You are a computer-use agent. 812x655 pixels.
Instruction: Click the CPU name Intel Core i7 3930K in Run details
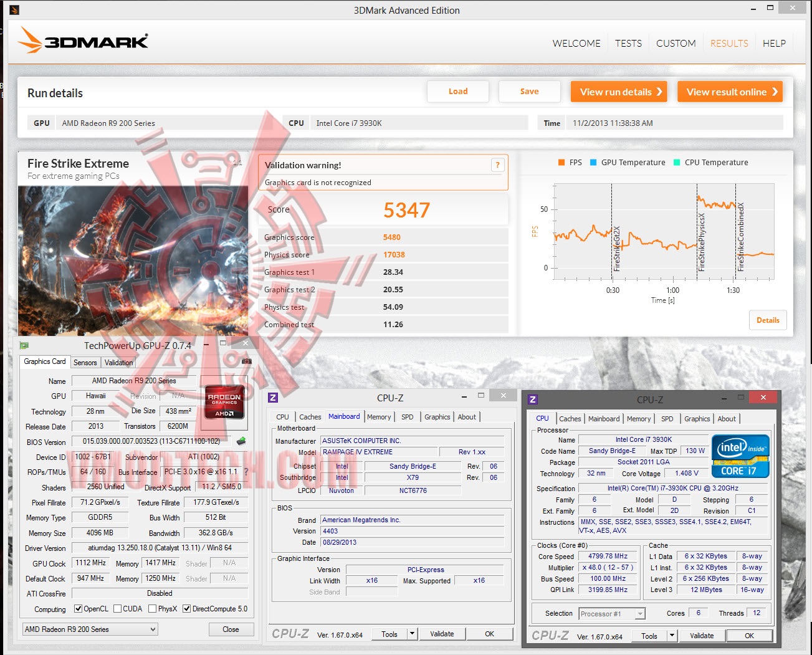(x=349, y=123)
